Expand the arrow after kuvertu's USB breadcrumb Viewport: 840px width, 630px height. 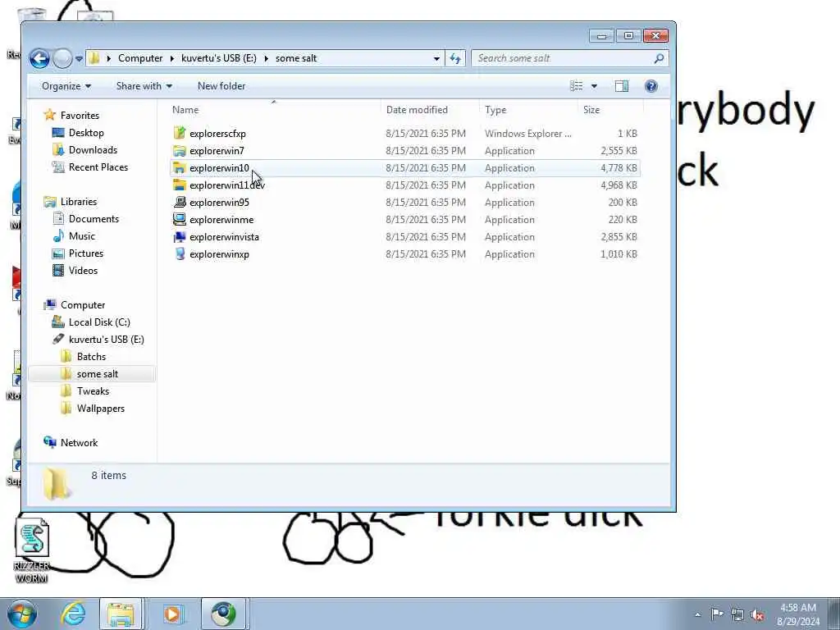coord(267,58)
